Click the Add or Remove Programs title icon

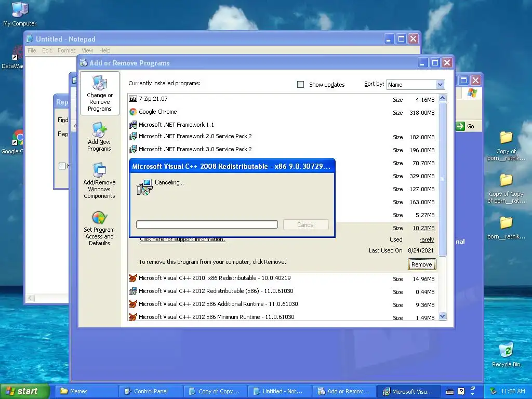pyautogui.click(x=84, y=62)
